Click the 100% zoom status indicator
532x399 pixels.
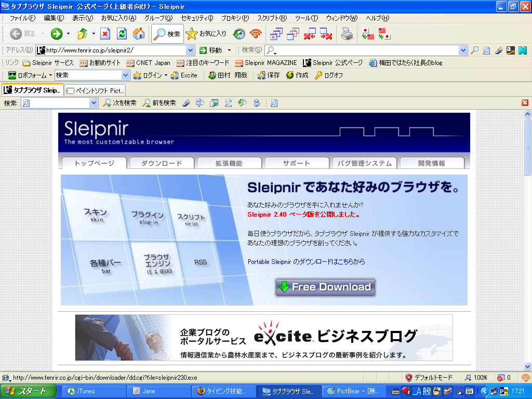click(x=476, y=378)
